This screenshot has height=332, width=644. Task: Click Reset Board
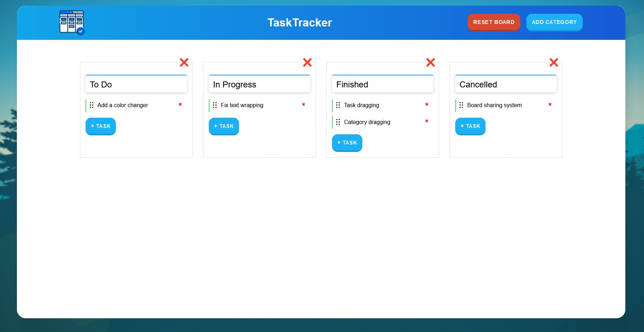coord(494,22)
